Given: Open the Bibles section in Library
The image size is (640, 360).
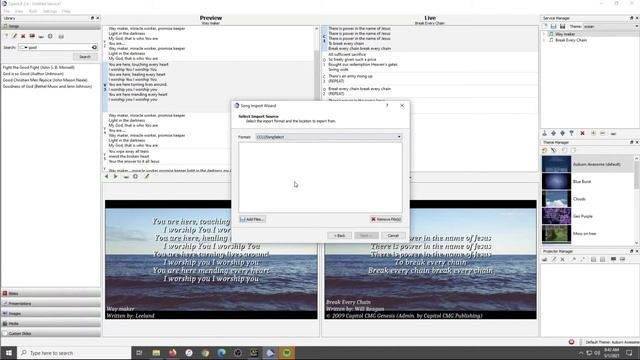Looking at the screenshot, I should 51,293.
